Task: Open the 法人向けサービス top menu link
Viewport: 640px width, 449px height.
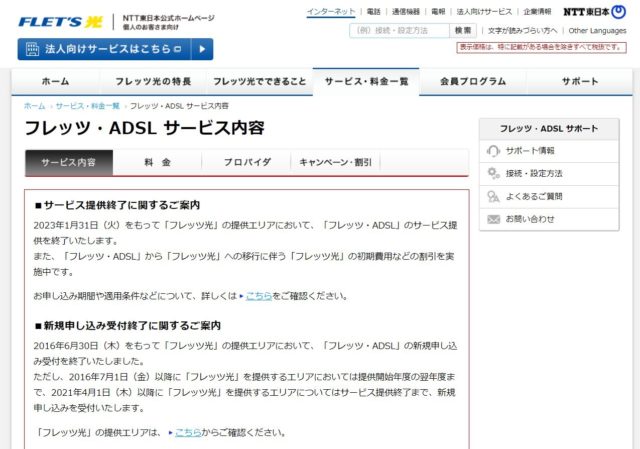Action: click(484, 12)
